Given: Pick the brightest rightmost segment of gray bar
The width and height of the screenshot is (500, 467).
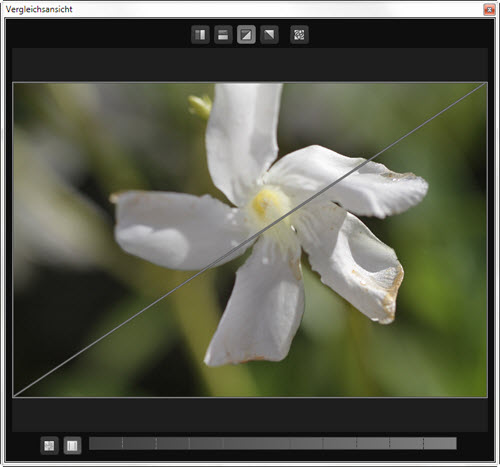Looking at the screenshot, I should click(x=440, y=444).
